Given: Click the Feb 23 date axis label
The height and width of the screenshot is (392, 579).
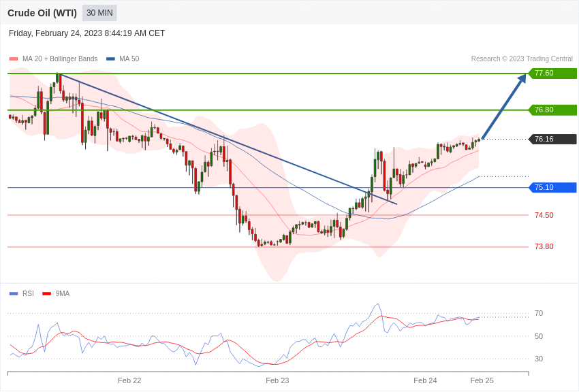Looking at the screenshot, I should (277, 380).
